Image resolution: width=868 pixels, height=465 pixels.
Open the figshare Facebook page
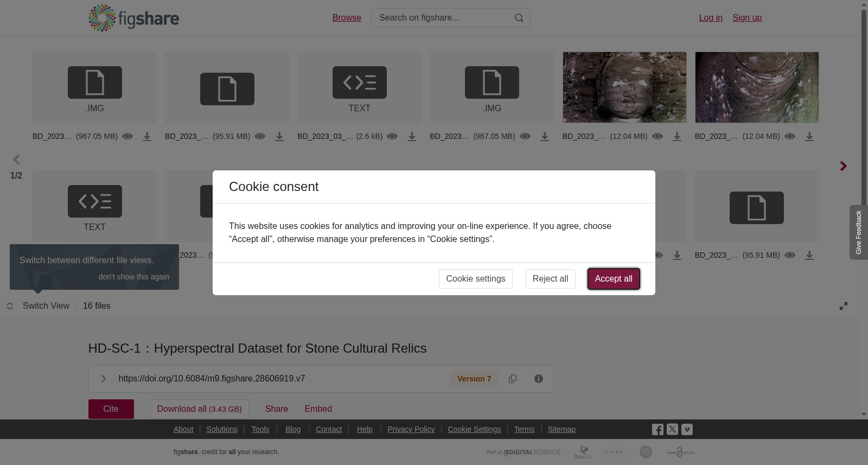[x=658, y=430]
